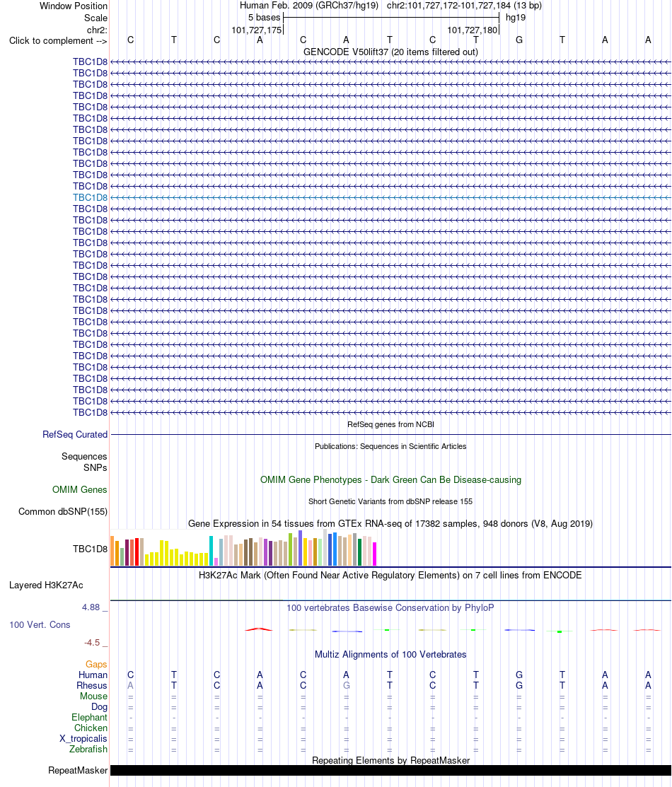The width and height of the screenshot is (672, 787).
Task: Click the Rhesus species row label
Action: [92, 686]
